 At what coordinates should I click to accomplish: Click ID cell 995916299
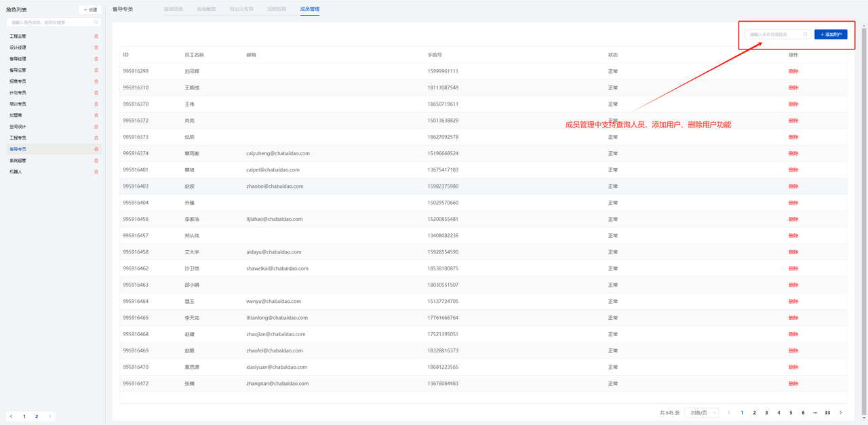pos(136,71)
